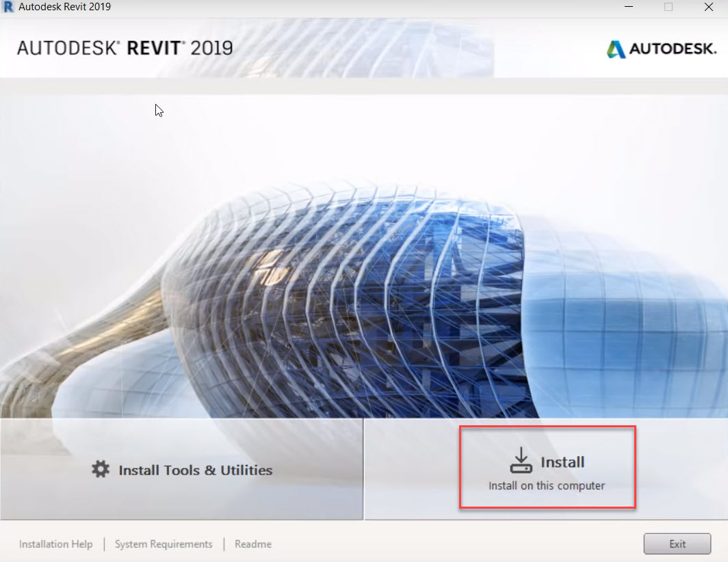Click the Exit button
The image size is (728, 562).
coord(677,544)
